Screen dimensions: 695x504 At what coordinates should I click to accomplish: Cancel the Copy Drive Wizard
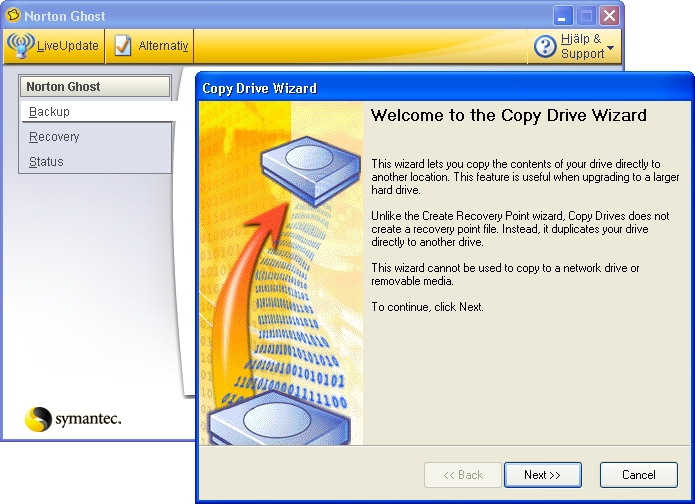click(x=639, y=475)
